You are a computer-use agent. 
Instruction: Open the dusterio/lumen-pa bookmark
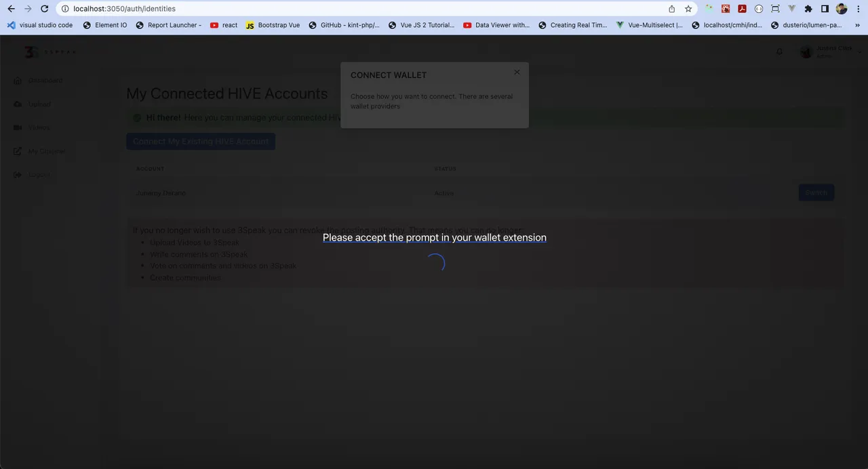(806, 25)
